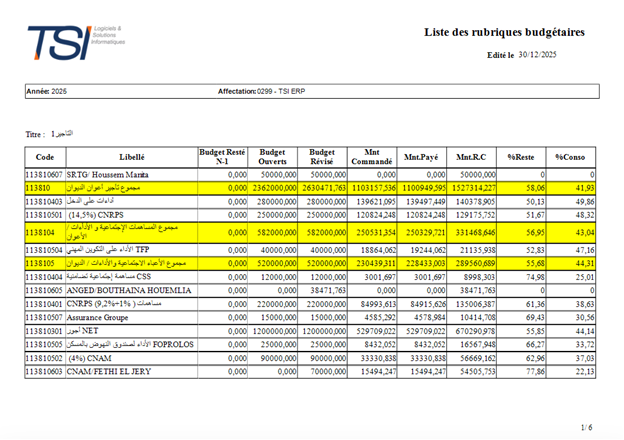Select the Libellé column header
Screen dimensions: 624x440
click(x=132, y=157)
